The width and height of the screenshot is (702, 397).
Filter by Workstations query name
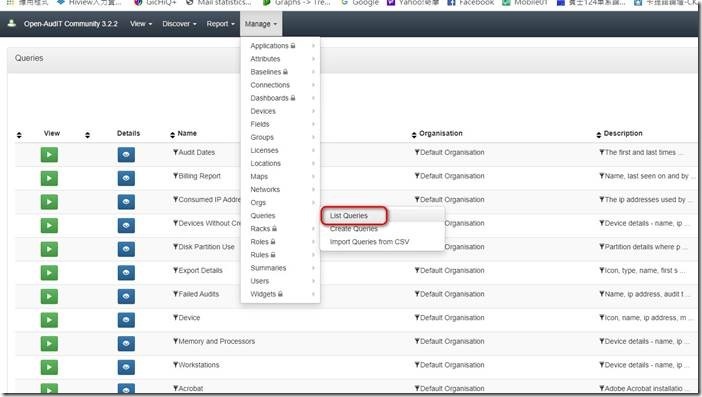coord(176,365)
